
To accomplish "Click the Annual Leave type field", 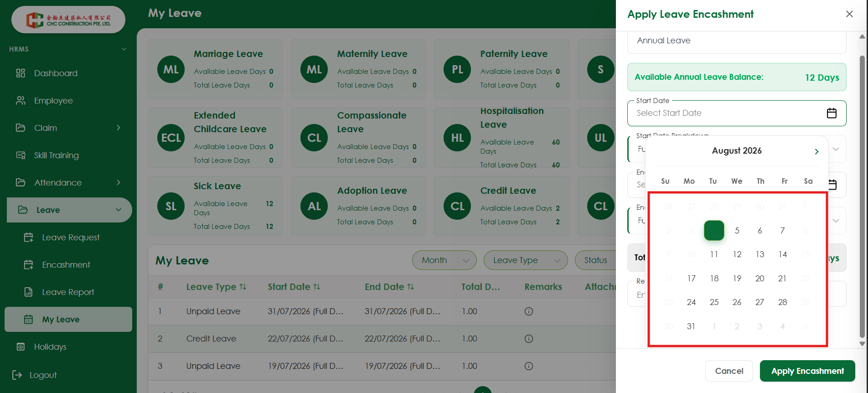I will [x=737, y=41].
